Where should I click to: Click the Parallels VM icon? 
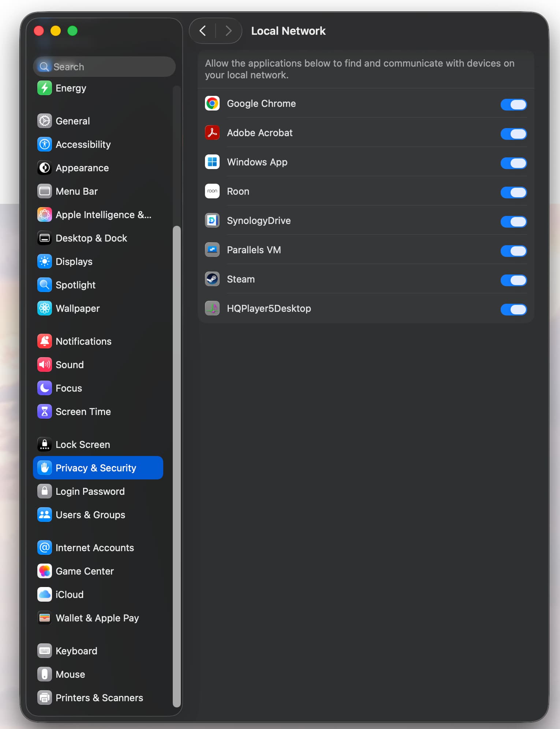tap(212, 250)
